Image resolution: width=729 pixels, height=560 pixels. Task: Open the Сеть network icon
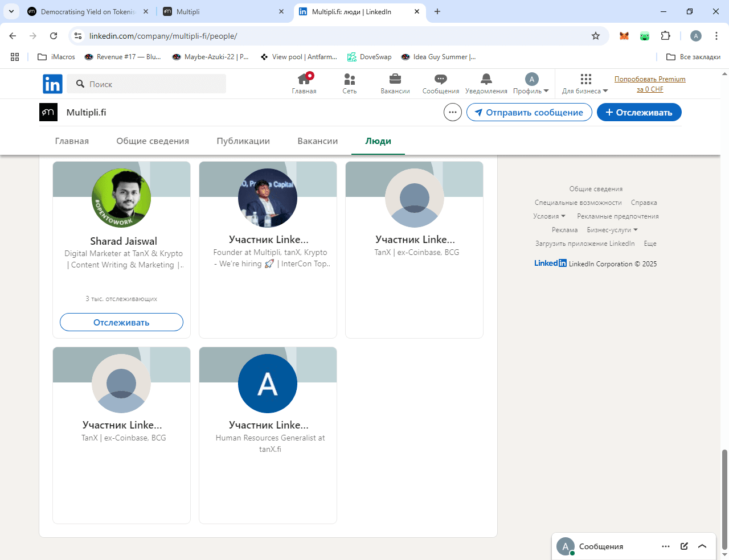350,84
